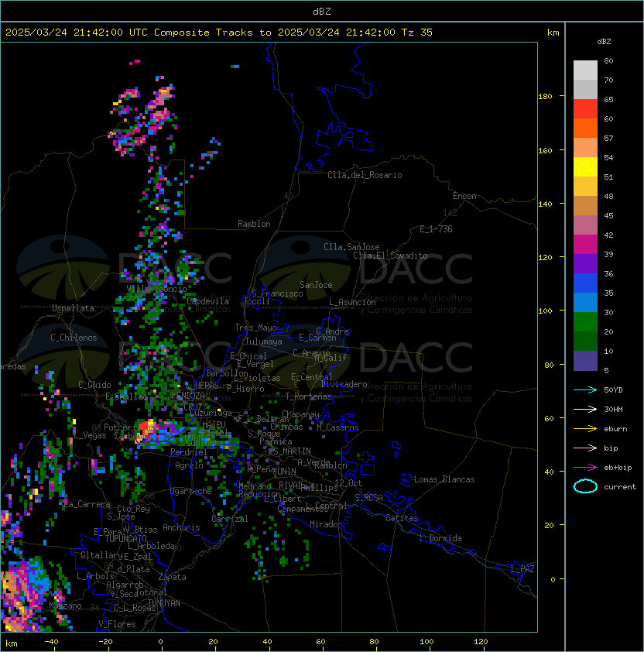Click the L_Vegas place label

pyautogui.click(x=90, y=435)
